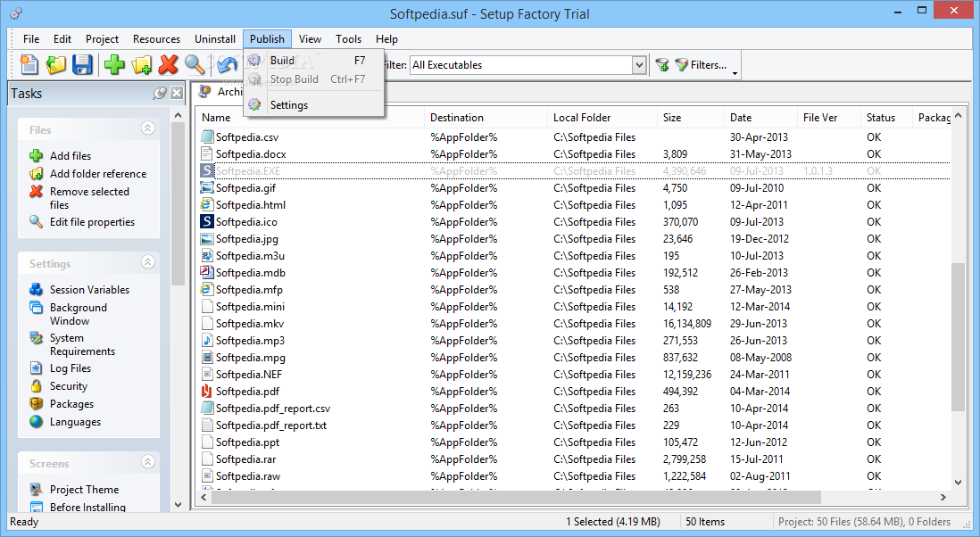The width and height of the screenshot is (980, 537).
Task: Click Edit file properties link
Action: tap(93, 221)
